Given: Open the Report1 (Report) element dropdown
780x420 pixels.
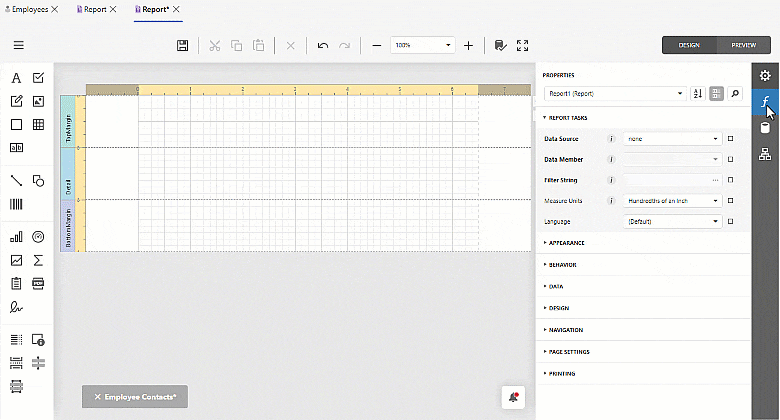Looking at the screenshot, I should point(615,94).
